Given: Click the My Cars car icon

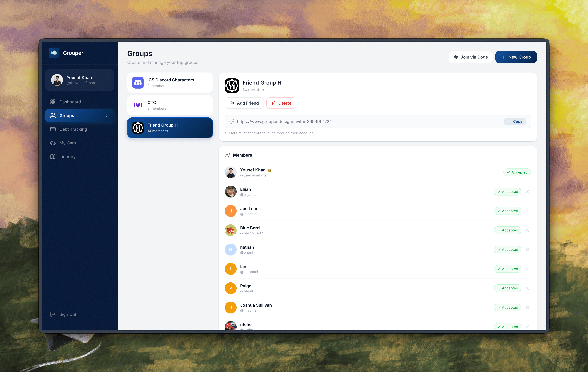Looking at the screenshot, I should pyautogui.click(x=53, y=143).
